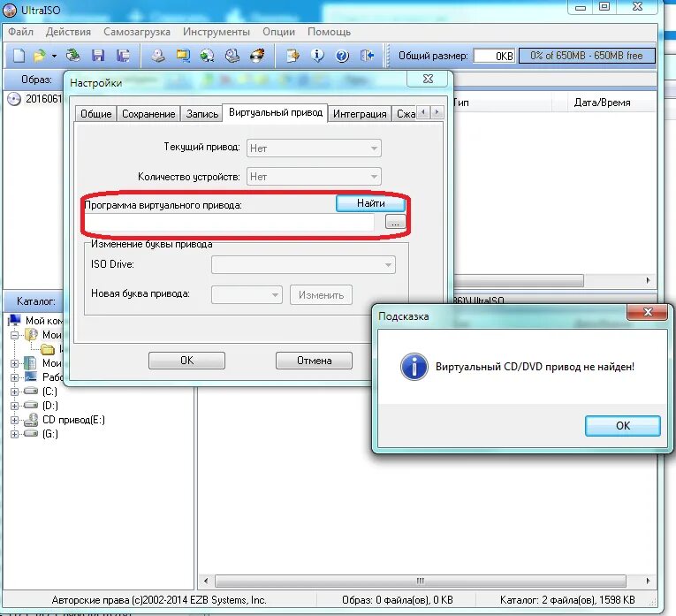Screen dimensions: 676x616
Task: Click the Найти button
Action: tap(371, 203)
